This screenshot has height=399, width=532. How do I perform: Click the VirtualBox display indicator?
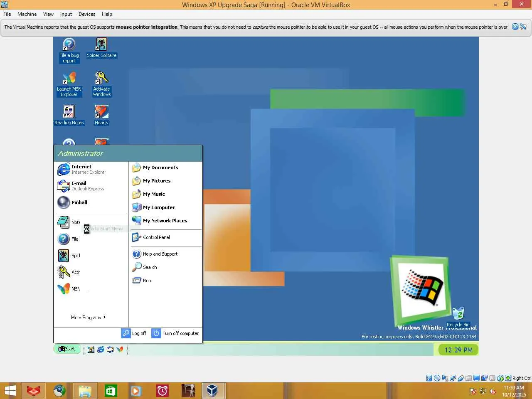coord(476,378)
